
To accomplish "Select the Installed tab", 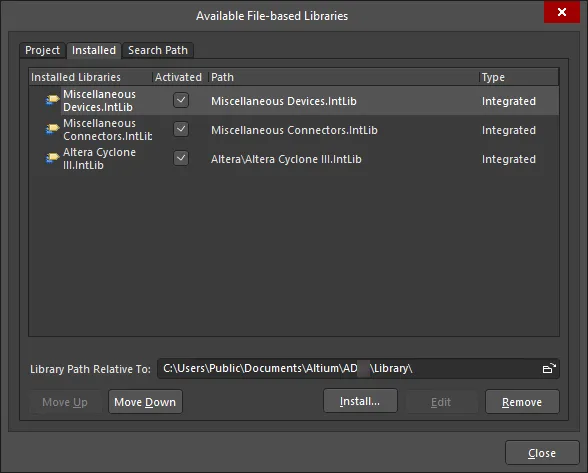I will pyautogui.click(x=94, y=50).
